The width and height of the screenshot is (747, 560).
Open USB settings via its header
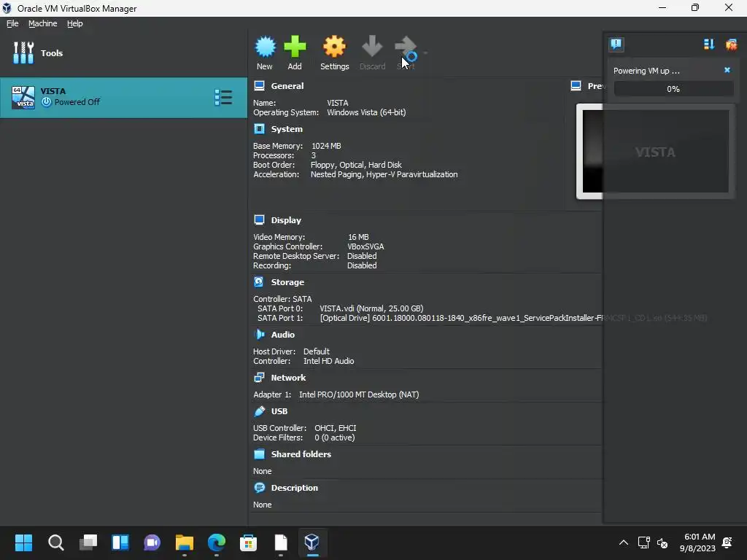click(x=279, y=411)
